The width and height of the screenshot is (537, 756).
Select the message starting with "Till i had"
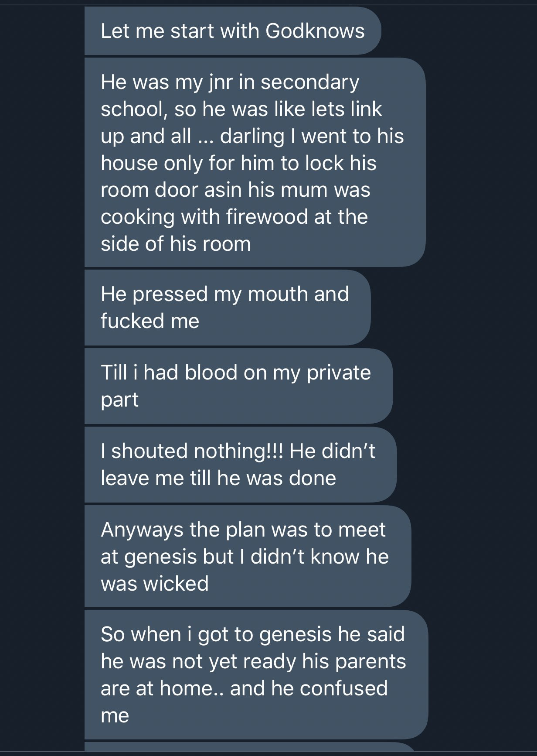pos(238,386)
